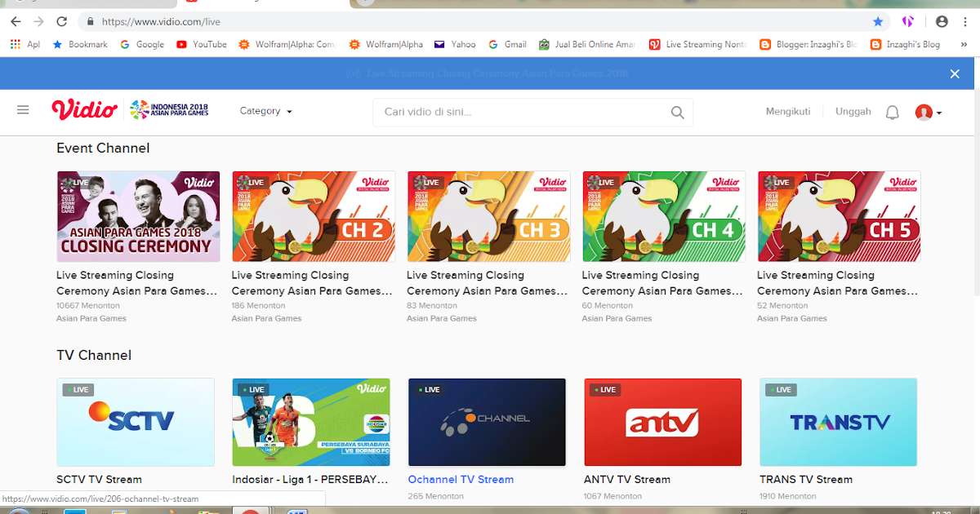
Task: Open the stream title with 186 Menonton
Action: 313,283
